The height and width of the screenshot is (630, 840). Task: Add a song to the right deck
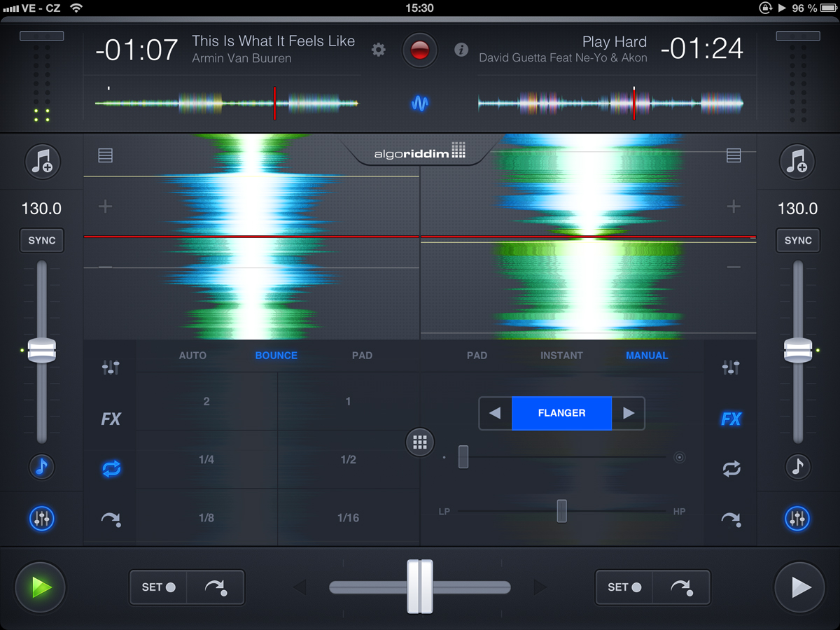pos(797,162)
